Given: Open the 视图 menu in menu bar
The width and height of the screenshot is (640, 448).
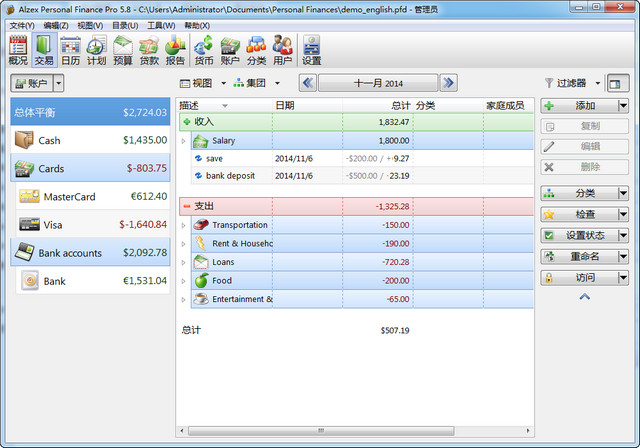Looking at the screenshot, I should pyautogui.click(x=90, y=26).
